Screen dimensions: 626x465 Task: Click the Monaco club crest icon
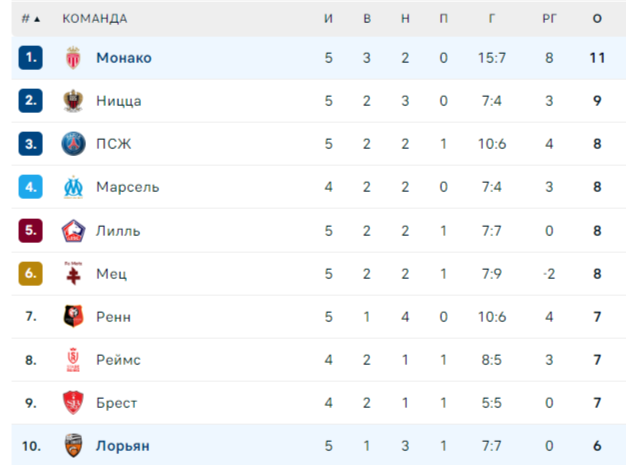tap(73, 58)
